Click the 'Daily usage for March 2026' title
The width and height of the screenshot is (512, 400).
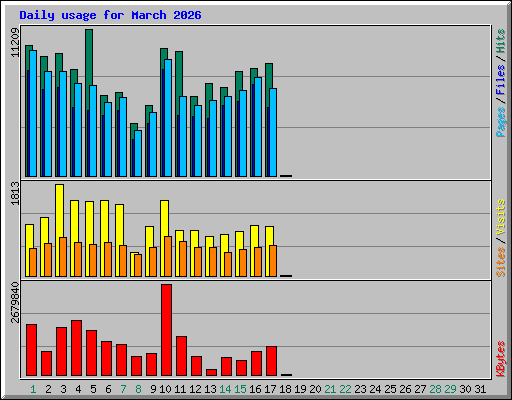tap(110, 15)
